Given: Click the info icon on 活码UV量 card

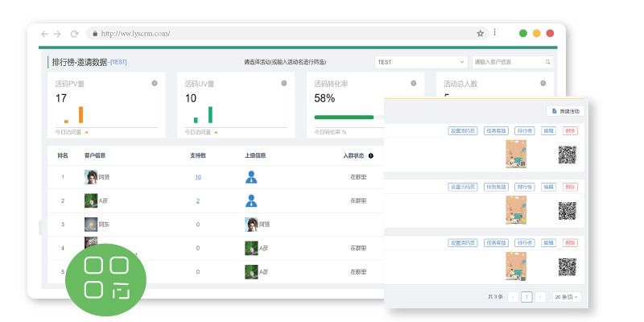Looking at the screenshot, I should coord(283,83).
